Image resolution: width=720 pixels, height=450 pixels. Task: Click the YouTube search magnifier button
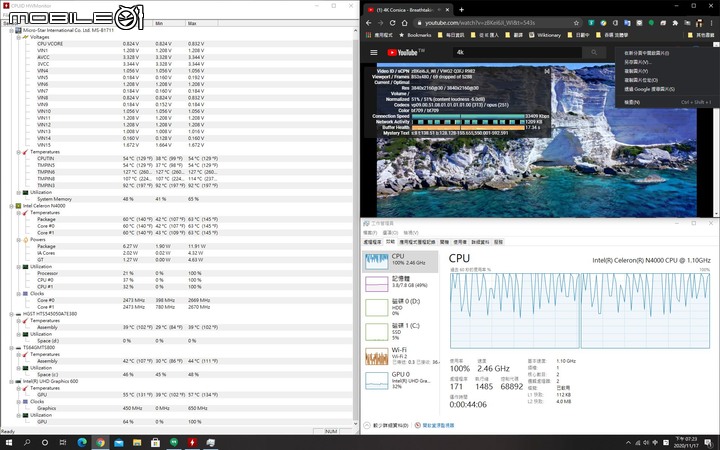point(594,52)
